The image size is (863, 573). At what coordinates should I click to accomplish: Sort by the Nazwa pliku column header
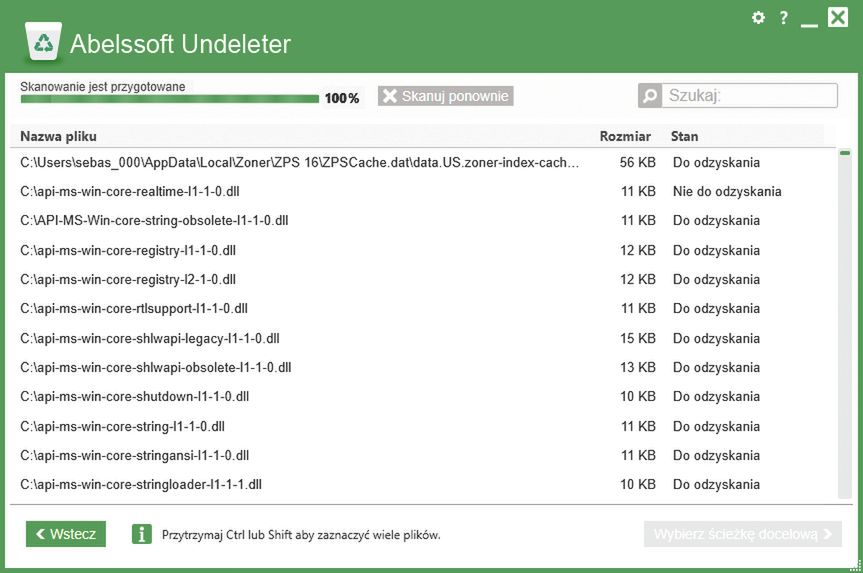pyautogui.click(x=58, y=136)
